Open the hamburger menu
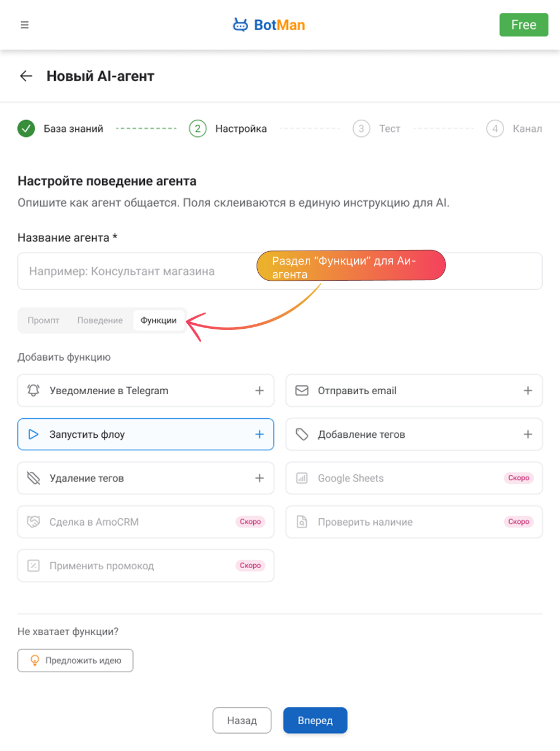 coord(25,25)
